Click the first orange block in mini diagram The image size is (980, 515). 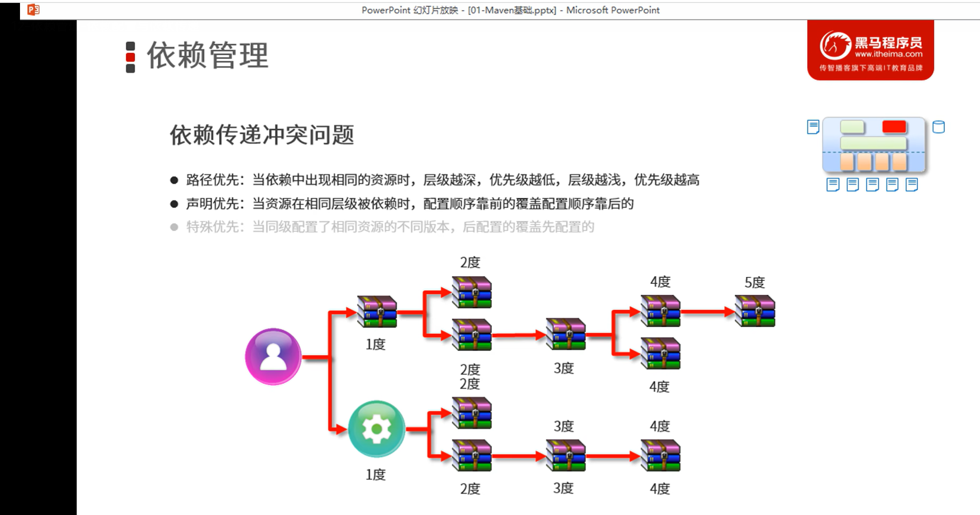click(x=847, y=162)
